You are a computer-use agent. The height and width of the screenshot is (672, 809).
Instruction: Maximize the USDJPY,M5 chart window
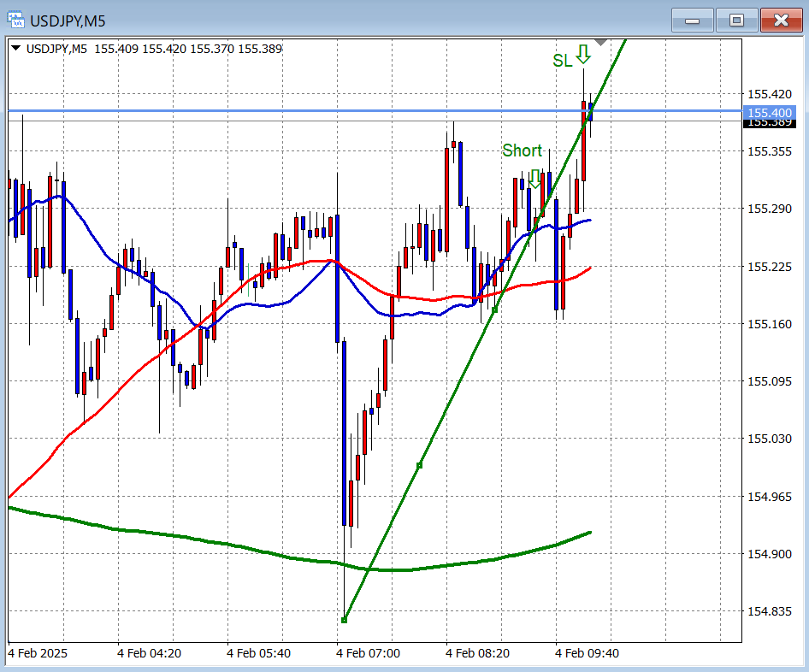pos(736,20)
